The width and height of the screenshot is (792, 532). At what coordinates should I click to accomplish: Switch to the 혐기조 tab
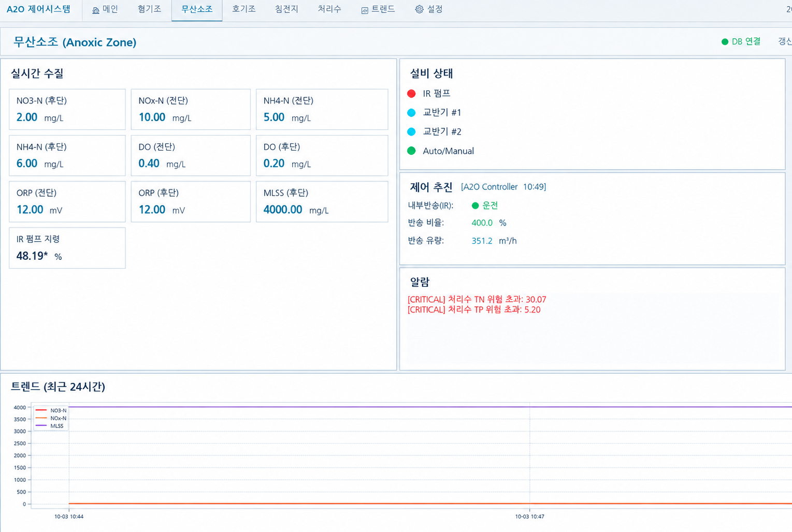[149, 9]
